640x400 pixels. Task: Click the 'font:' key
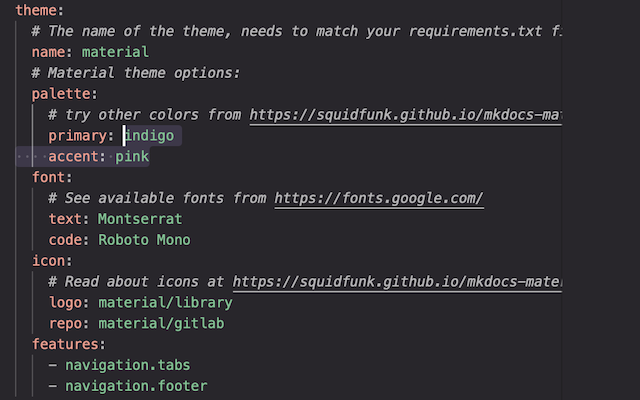pos(52,177)
